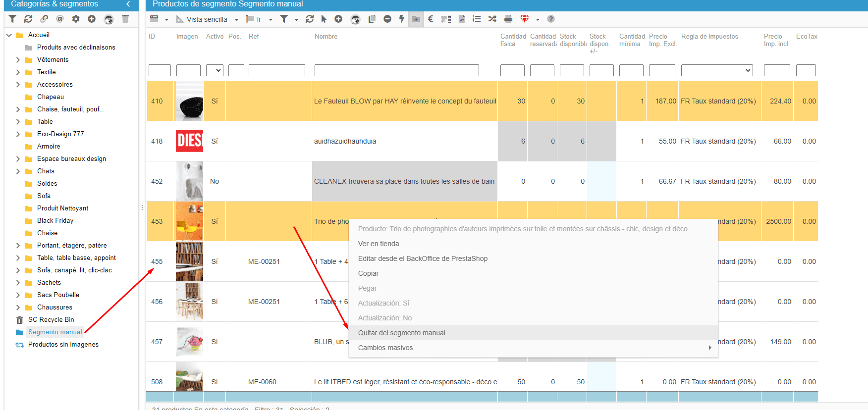Collapse the Categorías & segmentos panel
The width and height of the screenshot is (868, 410).
point(128,4)
